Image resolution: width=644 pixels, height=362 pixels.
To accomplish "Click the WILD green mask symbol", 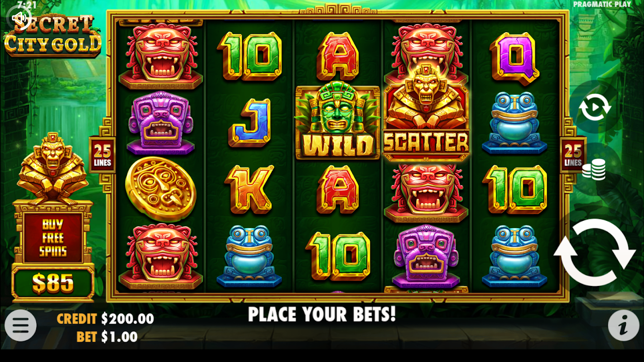I will click(x=338, y=122).
